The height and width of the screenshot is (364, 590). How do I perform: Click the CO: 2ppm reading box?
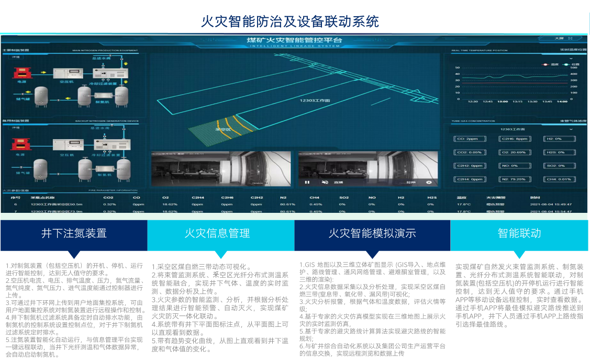pyautogui.click(x=470, y=139)
